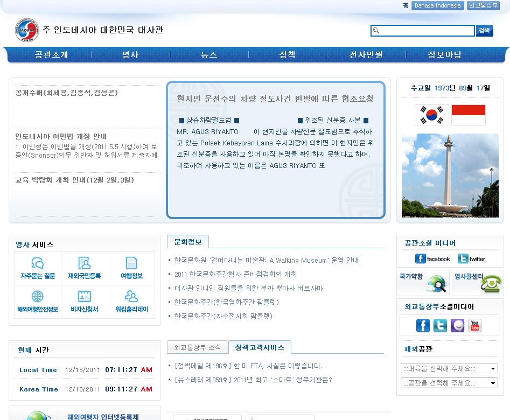Open 비자신청서 visa form icon
The height and width of the screenshot is (420, 510).
pyautogui.click(x=85, y=302)
